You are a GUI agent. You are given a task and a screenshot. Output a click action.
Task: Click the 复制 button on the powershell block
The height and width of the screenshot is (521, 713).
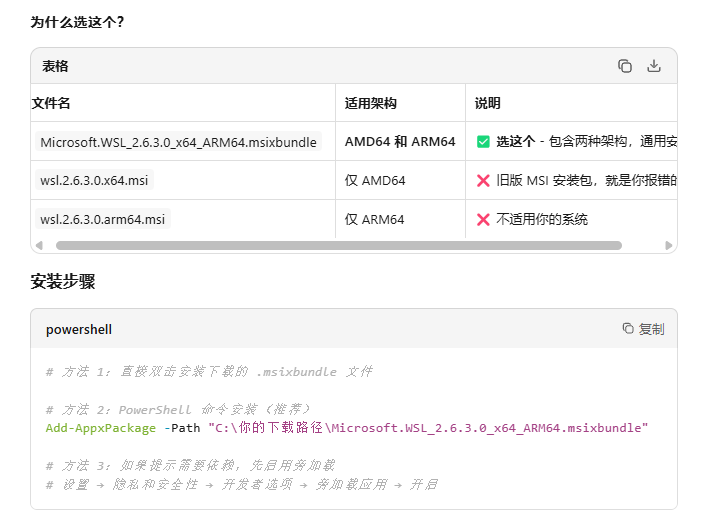click(x=643, y=329)
